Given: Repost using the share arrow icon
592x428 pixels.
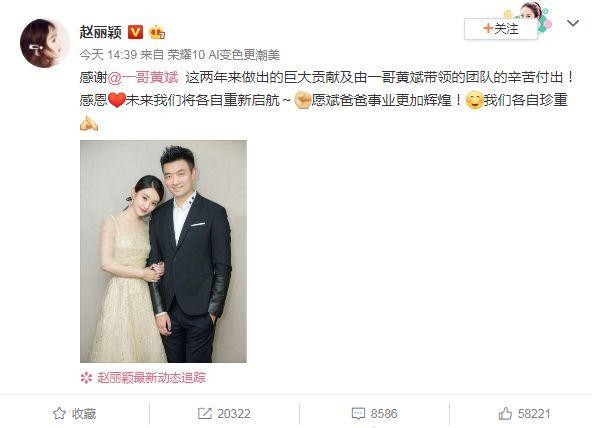Looking at the screenshot, I should [x=205, y=414].
